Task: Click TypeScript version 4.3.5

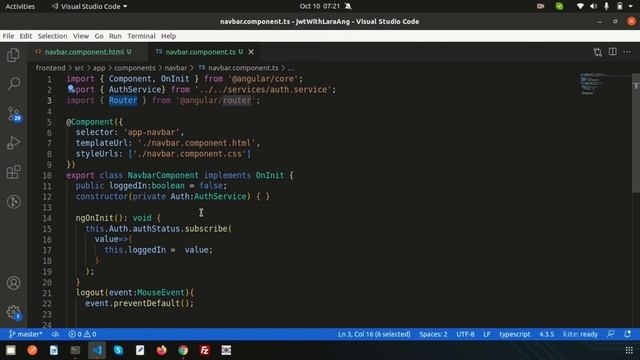Action: tap(547, 334)
